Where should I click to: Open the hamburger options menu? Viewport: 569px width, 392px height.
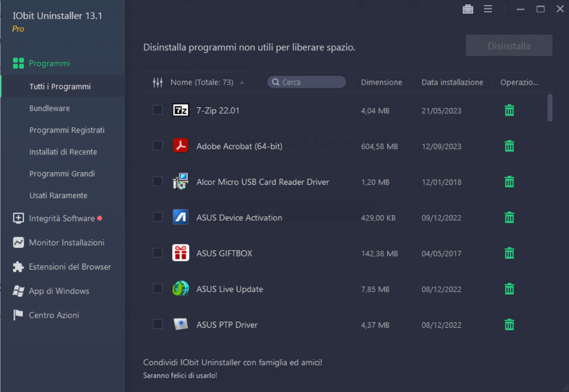pyautogui.click(x=488, y=9)
